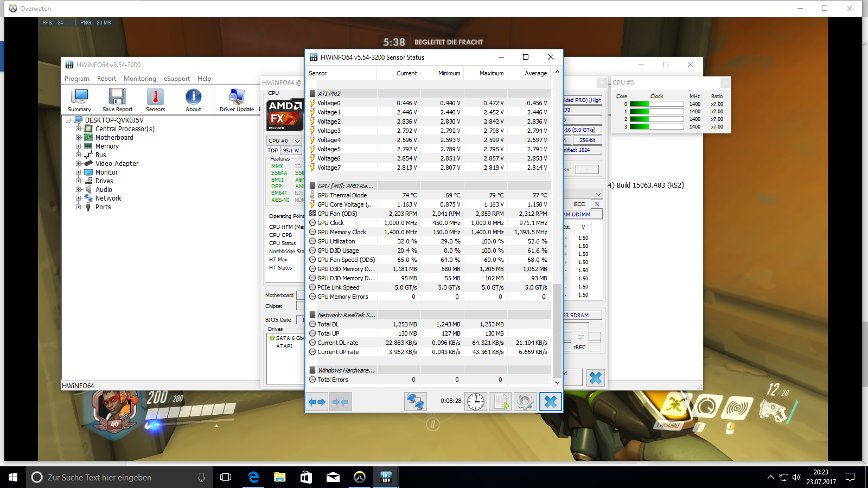This screenshot has width=868, height=488.
Task: Select the Drives tree item
Action: [104, 181]
